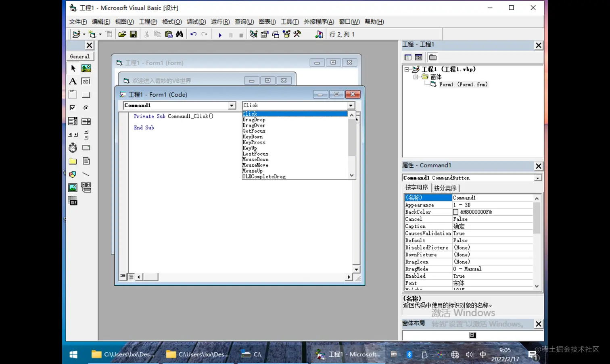
Task: Select the Frame control tool
Action: click(x=73, y=94)
